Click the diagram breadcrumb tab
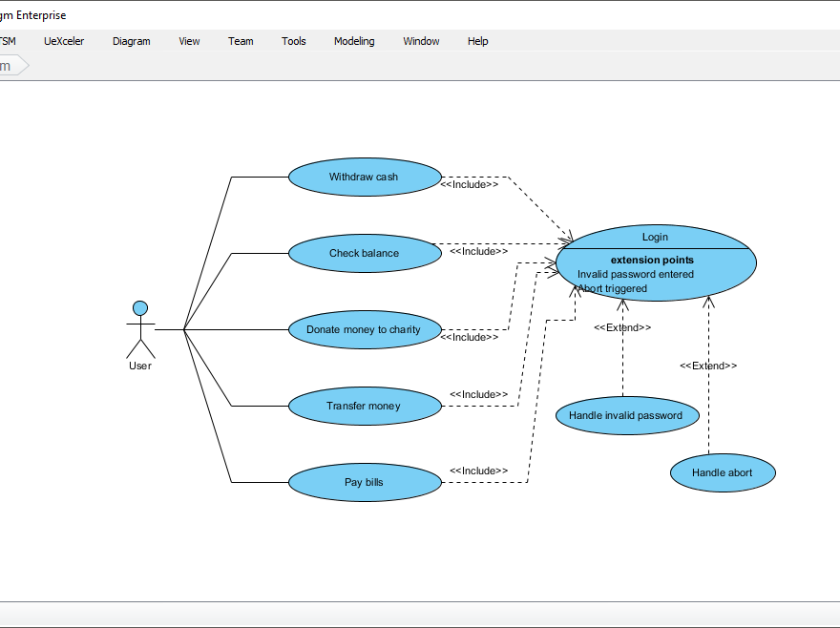 pos(10,65)
